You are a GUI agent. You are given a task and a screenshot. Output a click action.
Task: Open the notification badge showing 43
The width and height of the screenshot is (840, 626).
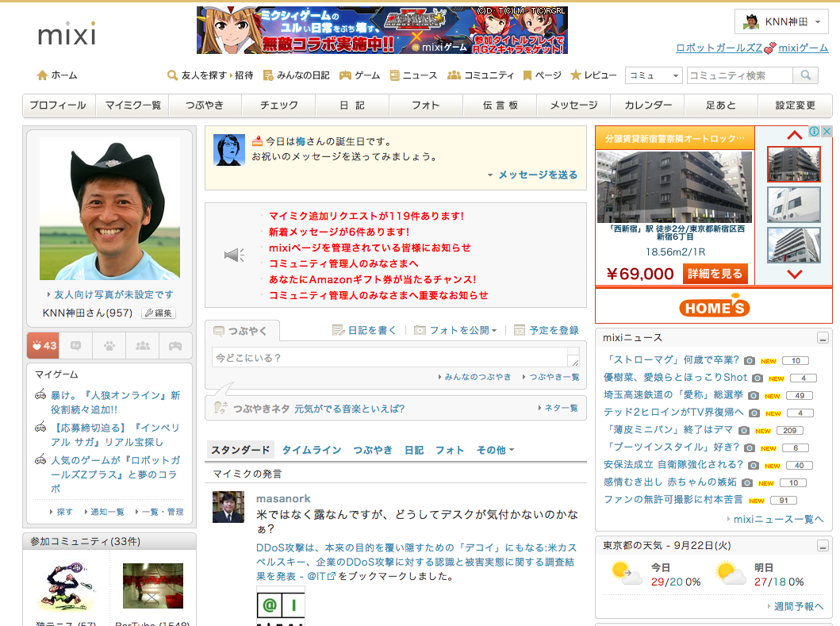click(x=44, y=346)
